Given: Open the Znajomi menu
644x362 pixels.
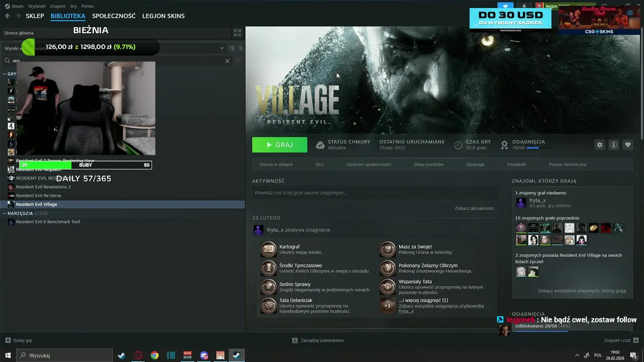Looking at the screenshot, I should tap(58, 6).
